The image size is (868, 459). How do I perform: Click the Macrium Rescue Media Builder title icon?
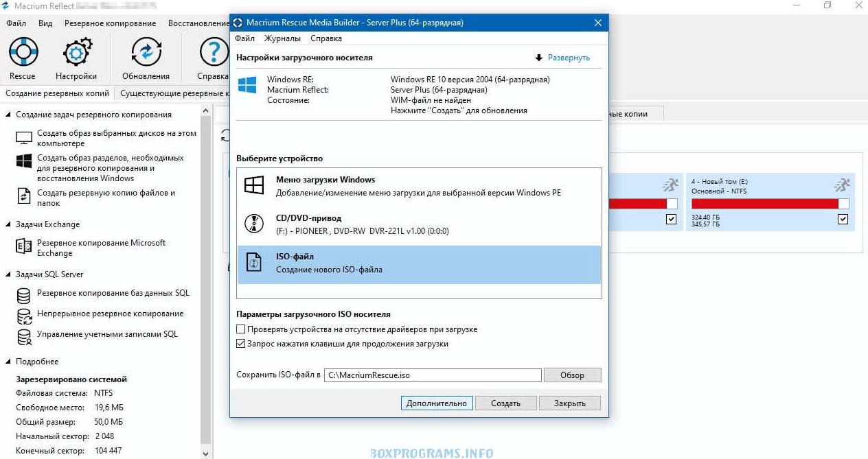tap(238, 23)
